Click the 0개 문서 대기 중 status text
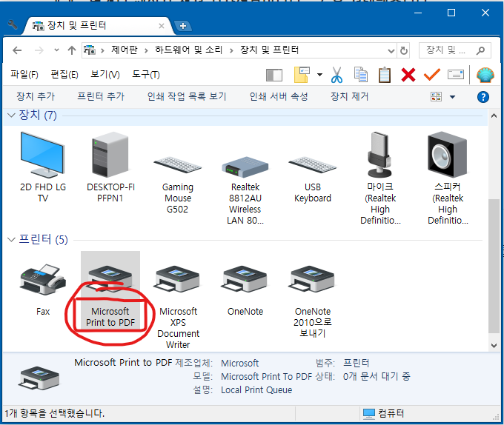504x425 pixels. pyautogui.click(x=377, y=376)
